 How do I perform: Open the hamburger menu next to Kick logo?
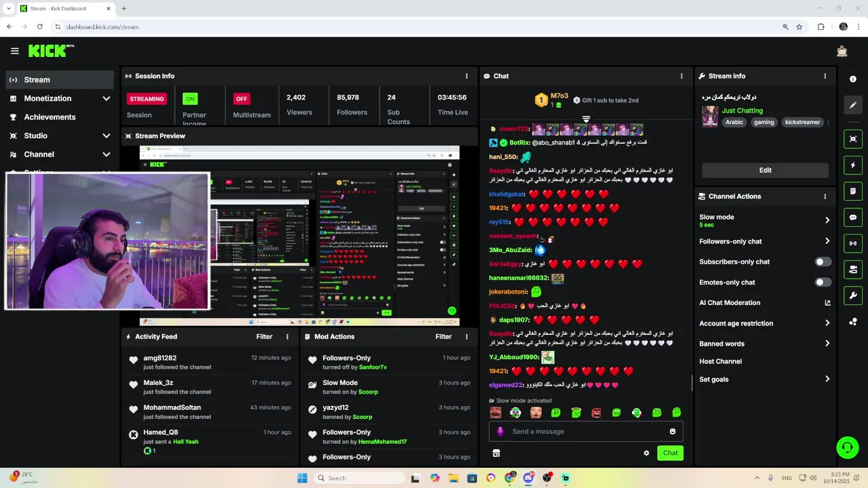(15, 51)
